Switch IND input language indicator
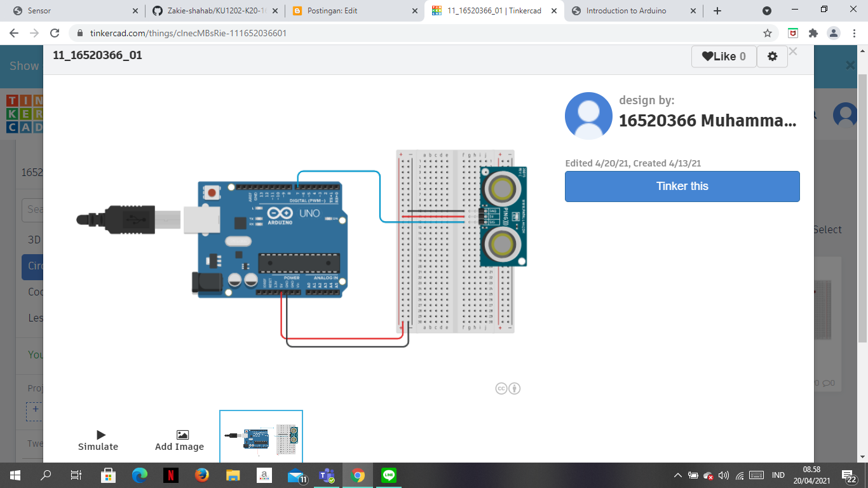 click(x=778, y=475)
